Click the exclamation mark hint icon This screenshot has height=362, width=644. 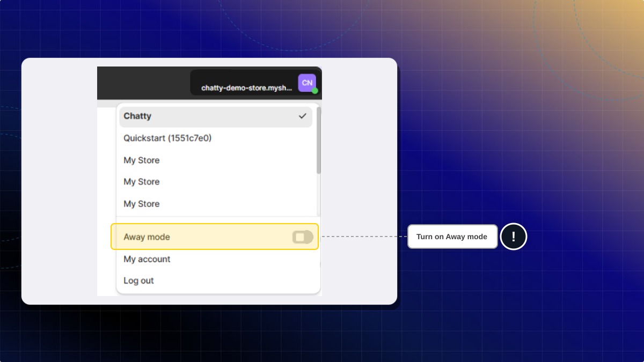pos(514,237)
